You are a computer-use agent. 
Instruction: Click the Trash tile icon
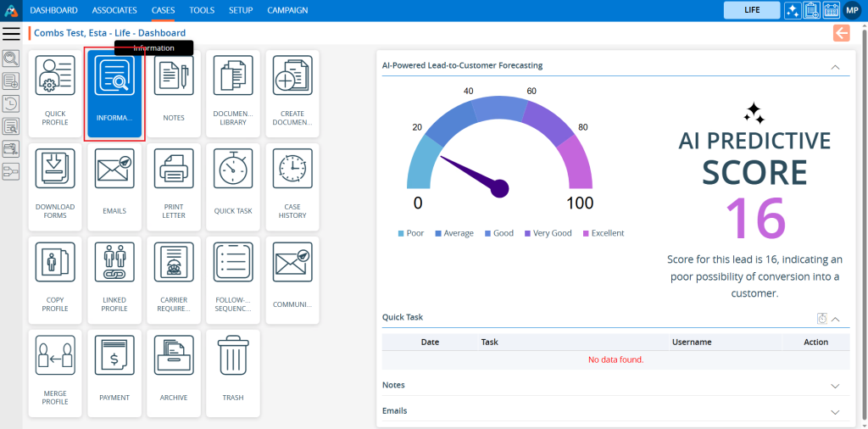(x=233, y=356)
